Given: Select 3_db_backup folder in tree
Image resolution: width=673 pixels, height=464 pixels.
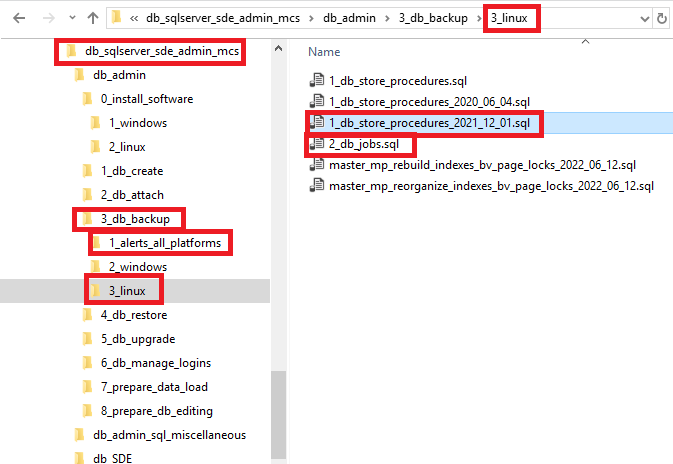Looking at the screenshot, I should pyautogui.click(x=135, y=219).
